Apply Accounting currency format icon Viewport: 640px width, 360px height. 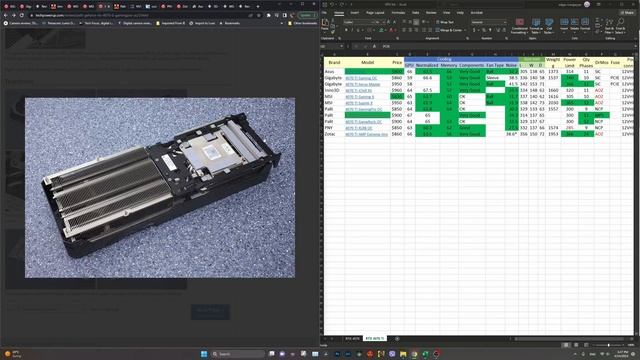tap(474, 30)
